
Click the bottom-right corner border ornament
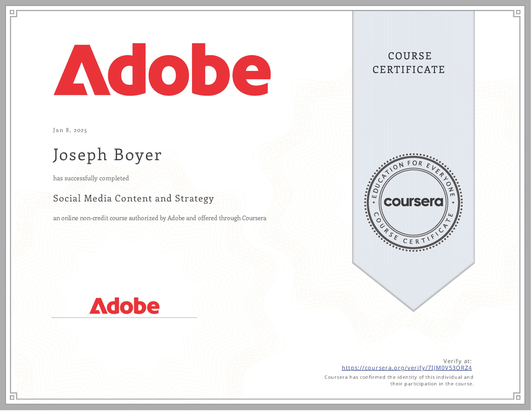518,397
